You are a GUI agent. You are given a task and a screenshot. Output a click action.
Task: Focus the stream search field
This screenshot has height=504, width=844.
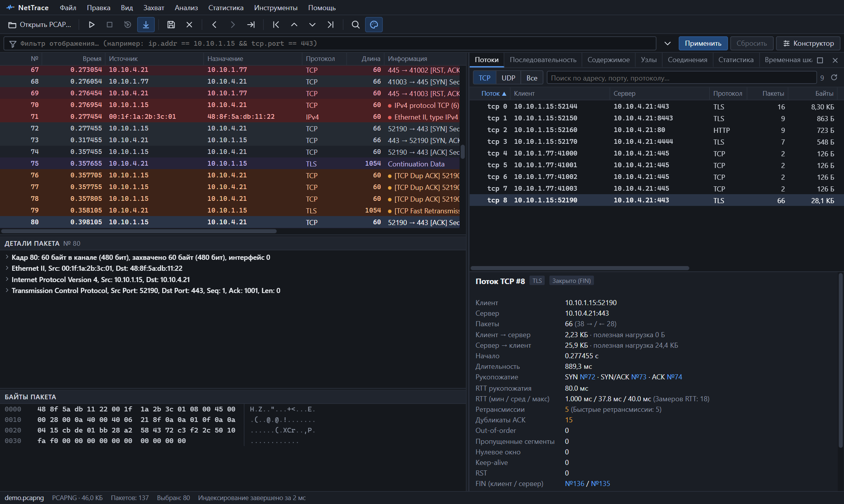pos(681,78)
